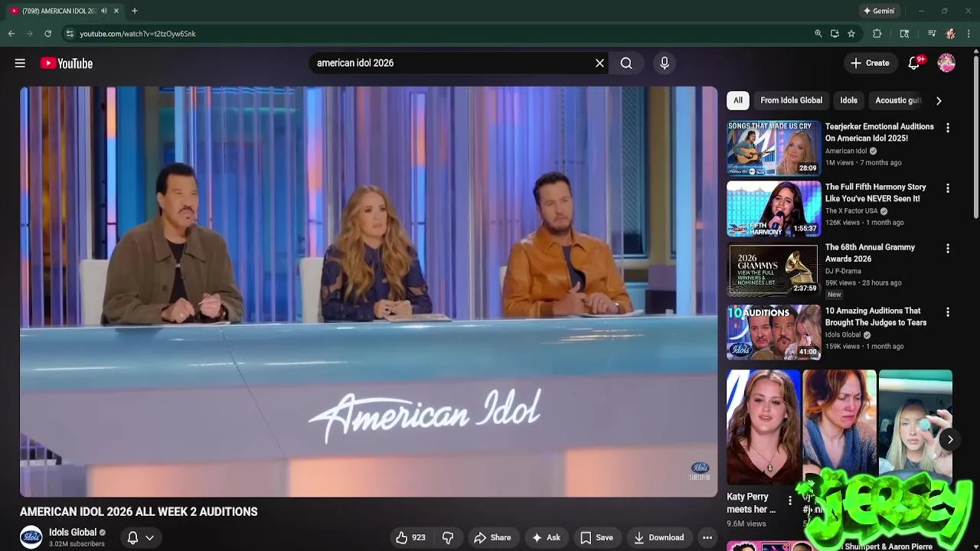Click The X Factor USA channel name
980x551 pixels.
[x=851, y=211]
